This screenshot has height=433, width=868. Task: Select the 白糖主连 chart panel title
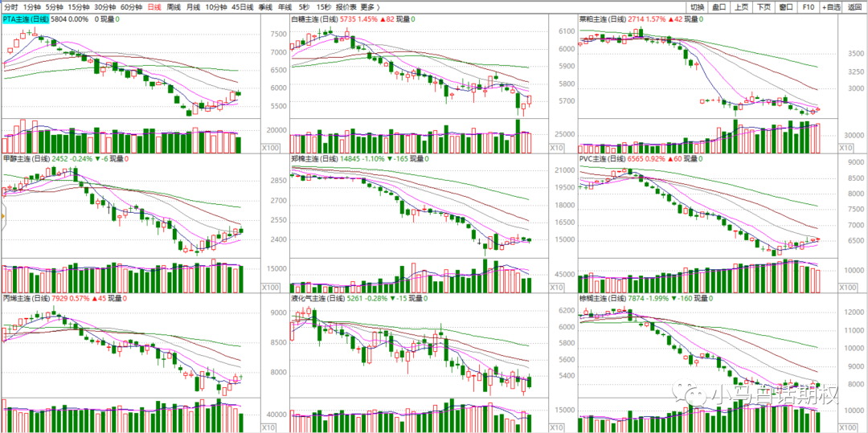click(x=311, y=18)
